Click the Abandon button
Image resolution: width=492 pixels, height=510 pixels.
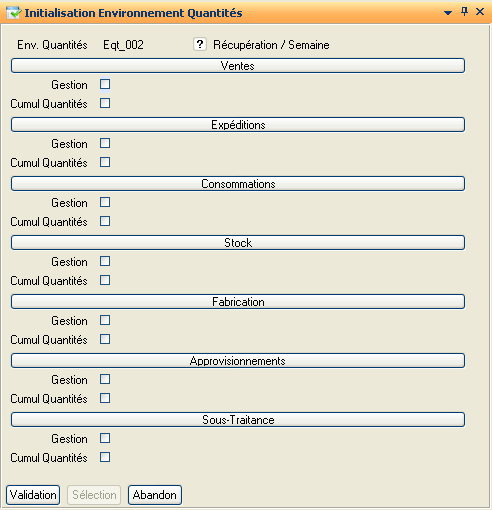click(x=155, y=495)
